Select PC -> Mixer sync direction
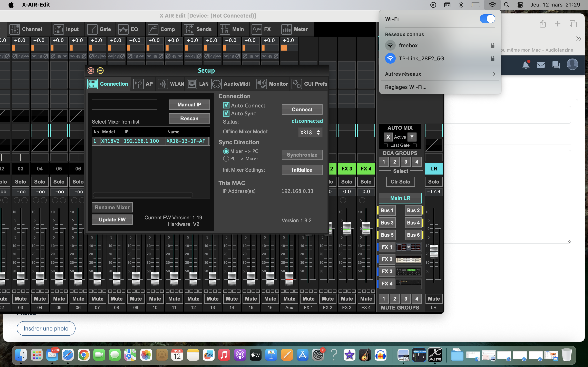588x367 pixels. click(226, 158)
